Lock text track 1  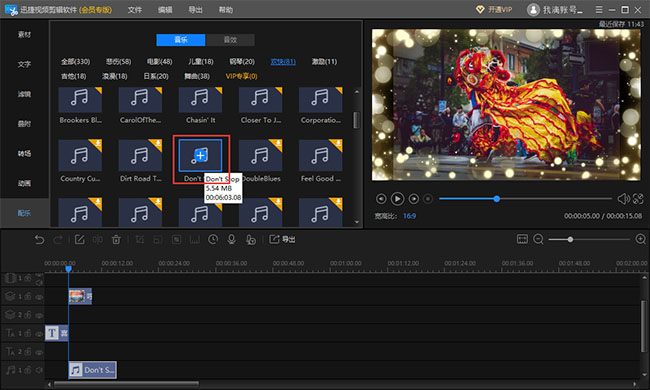pos(27,333)
